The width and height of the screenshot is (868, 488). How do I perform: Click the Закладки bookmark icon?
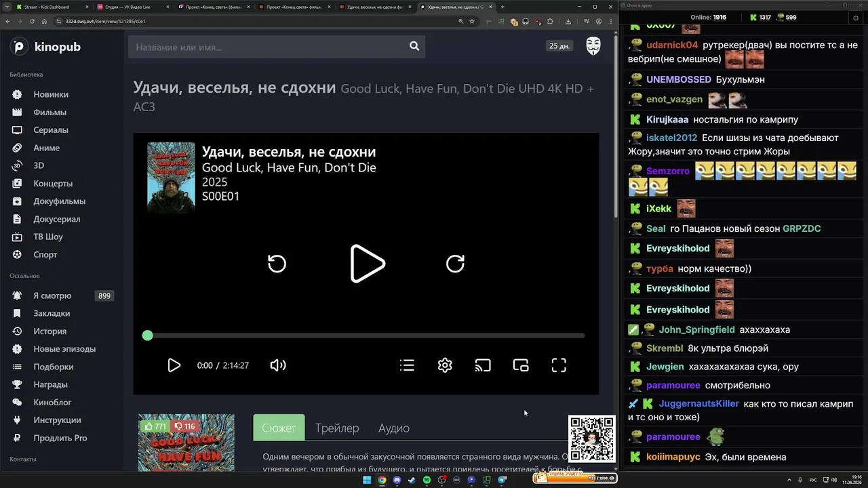[18, 313]
